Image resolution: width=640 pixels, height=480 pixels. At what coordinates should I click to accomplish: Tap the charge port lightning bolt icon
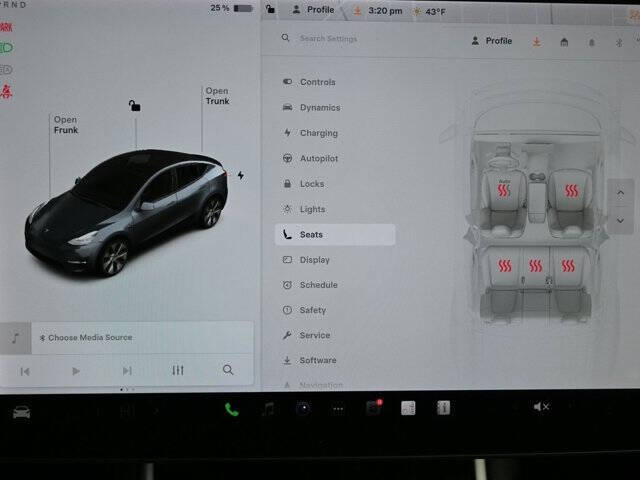240,175
